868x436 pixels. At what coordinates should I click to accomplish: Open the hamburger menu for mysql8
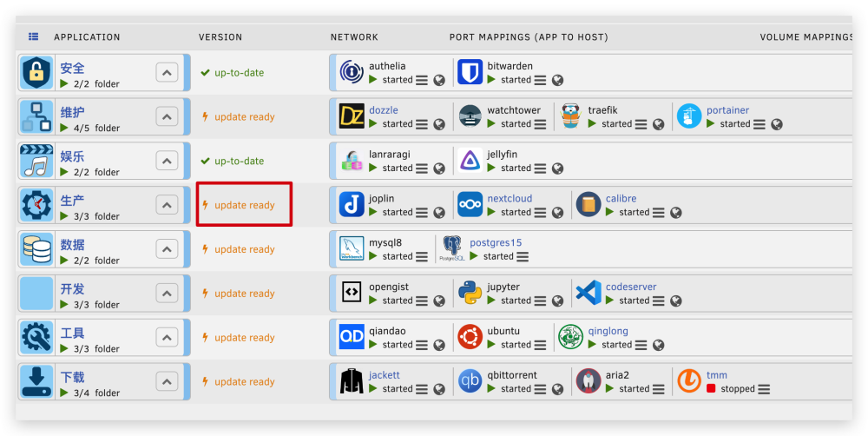click(x=422, y=256)
